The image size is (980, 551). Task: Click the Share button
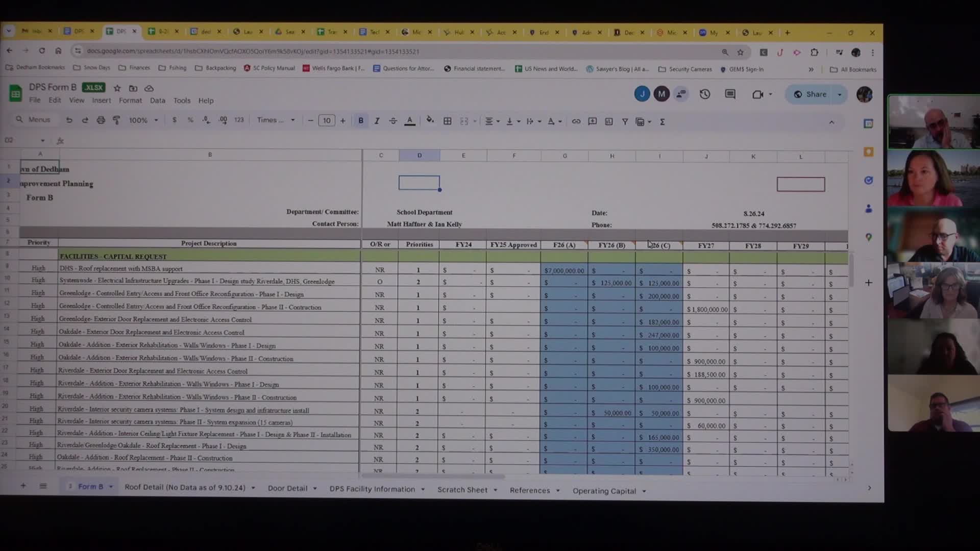[811, 94]
